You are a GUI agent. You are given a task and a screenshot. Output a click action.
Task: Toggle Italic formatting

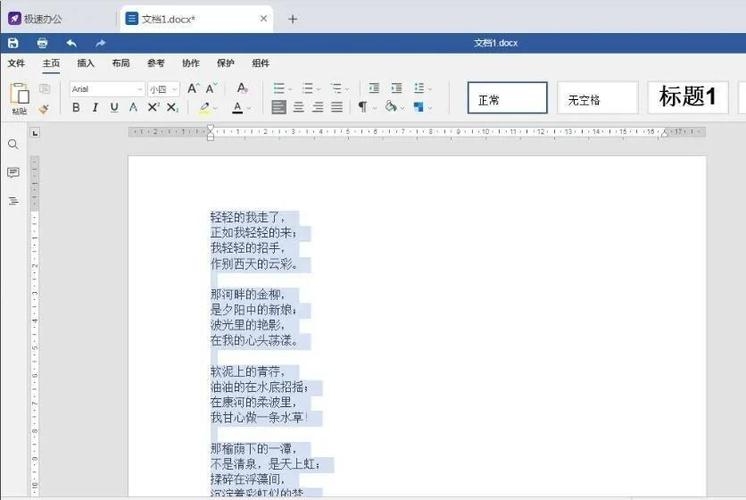pyautogui.click(x=95, y=108)
